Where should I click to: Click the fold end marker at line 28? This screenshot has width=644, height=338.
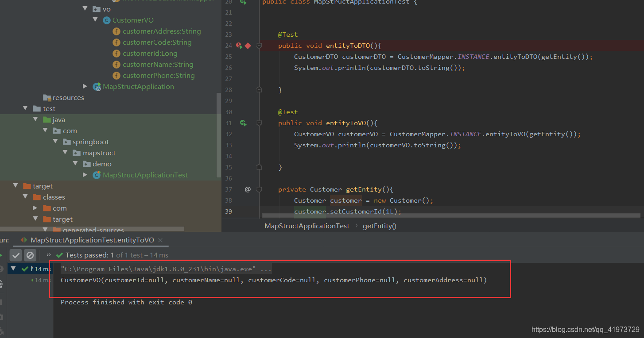(259, 90)
